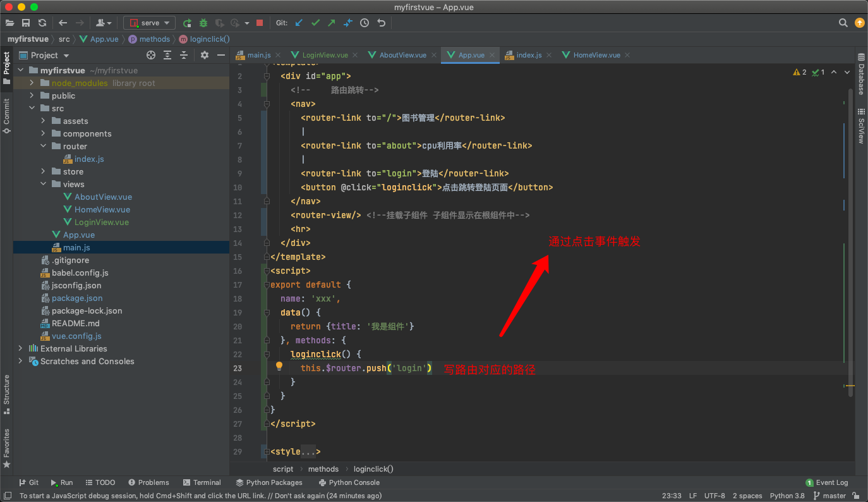Collapse the views folder

[x=44, y=184]
